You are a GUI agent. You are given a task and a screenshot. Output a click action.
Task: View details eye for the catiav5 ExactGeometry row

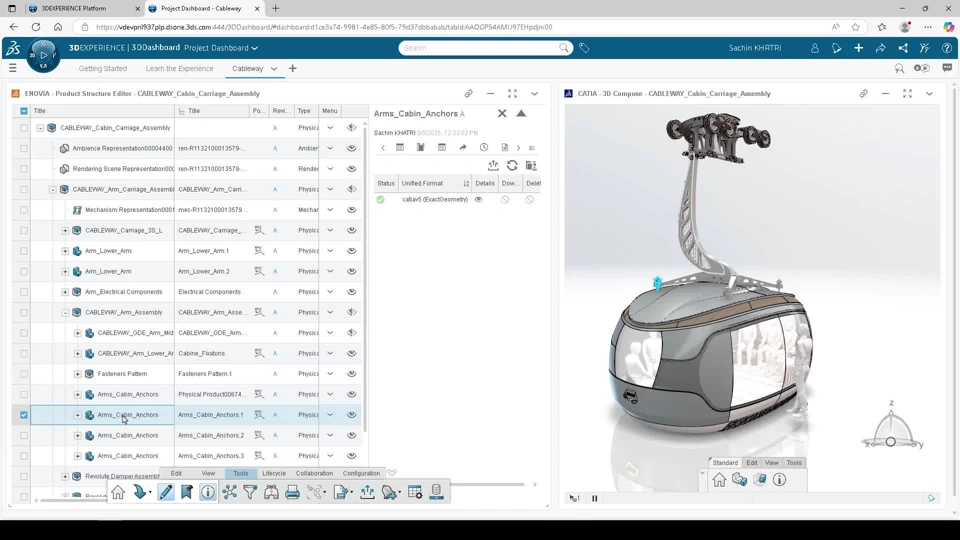point(479,200)
